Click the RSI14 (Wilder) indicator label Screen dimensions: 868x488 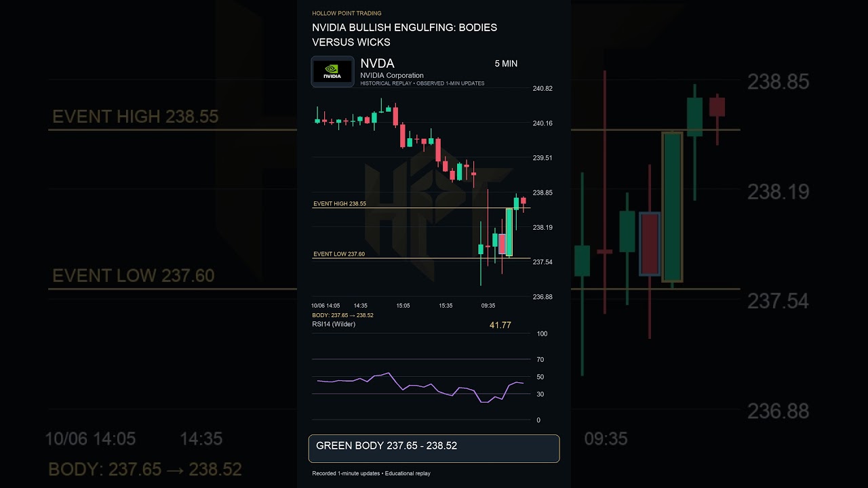(x=334, y=324)
